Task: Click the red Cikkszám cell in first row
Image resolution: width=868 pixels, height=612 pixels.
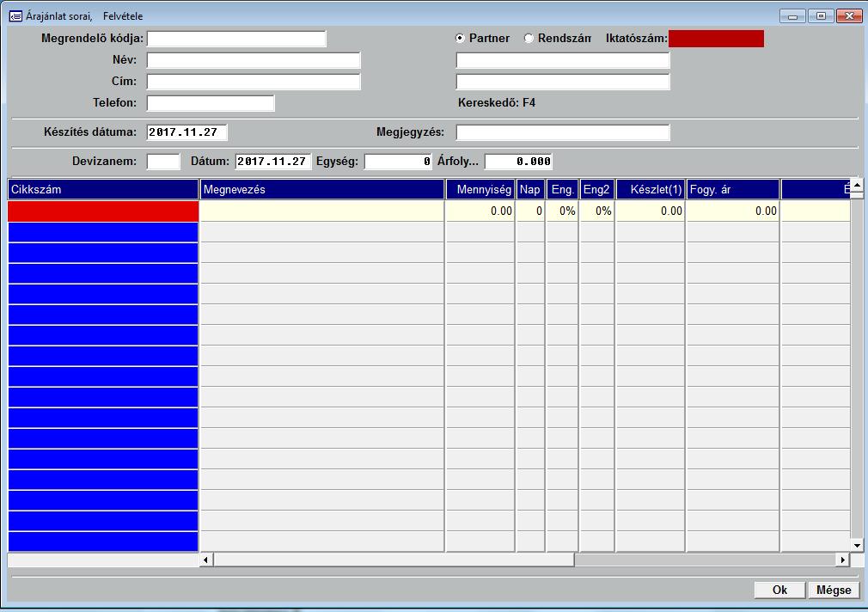Action: coord(103,211)
